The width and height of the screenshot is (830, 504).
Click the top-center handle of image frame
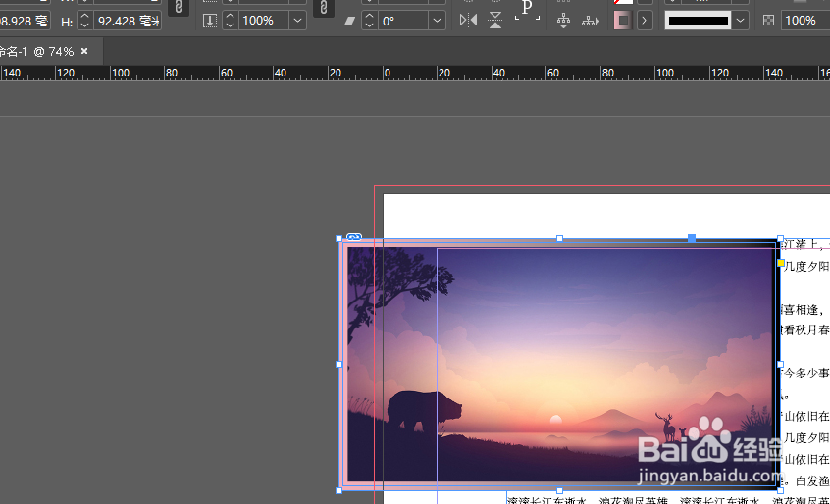pyautogui.click(x=559, y=239)
